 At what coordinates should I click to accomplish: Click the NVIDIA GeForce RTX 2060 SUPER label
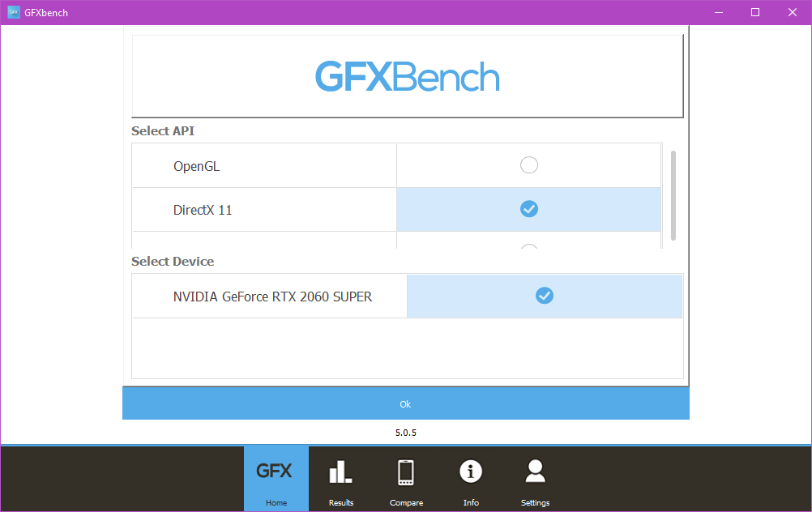[x=272, y=297]
